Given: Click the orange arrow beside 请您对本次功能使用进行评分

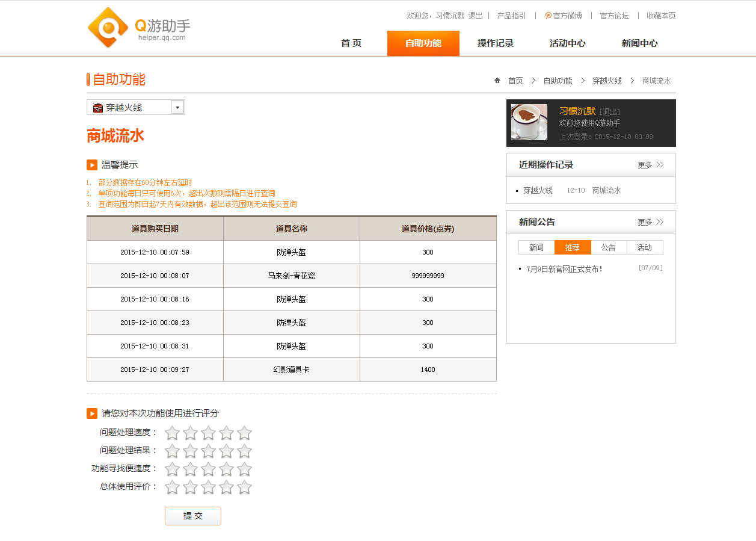Looking at the screenshot, I should click(x=92, y=413).
